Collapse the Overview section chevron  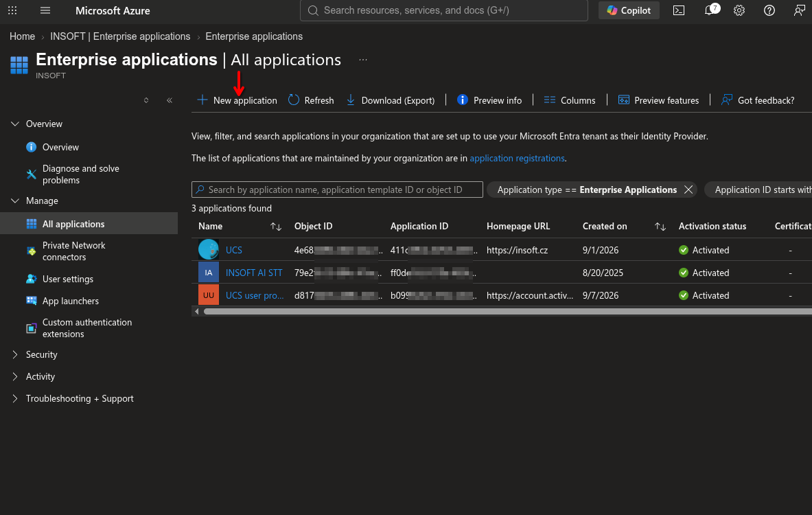click(x=15, y=124)
